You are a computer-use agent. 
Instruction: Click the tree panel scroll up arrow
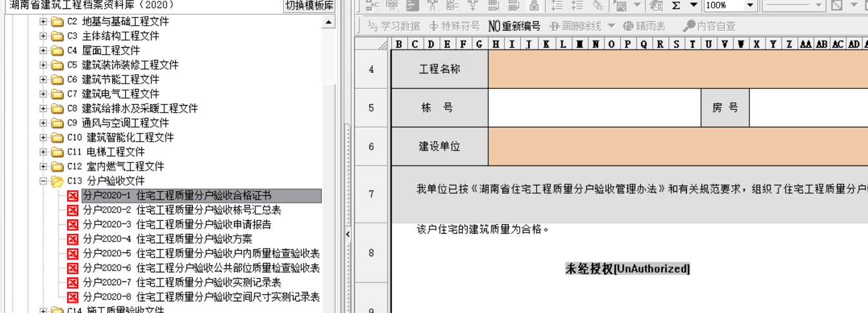[x=329, y=23]
